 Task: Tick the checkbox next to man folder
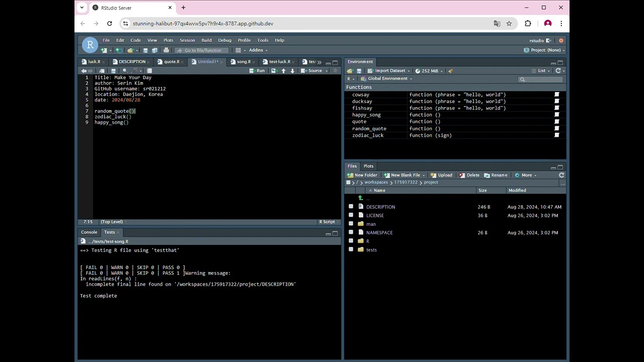(x=351, y=224)
